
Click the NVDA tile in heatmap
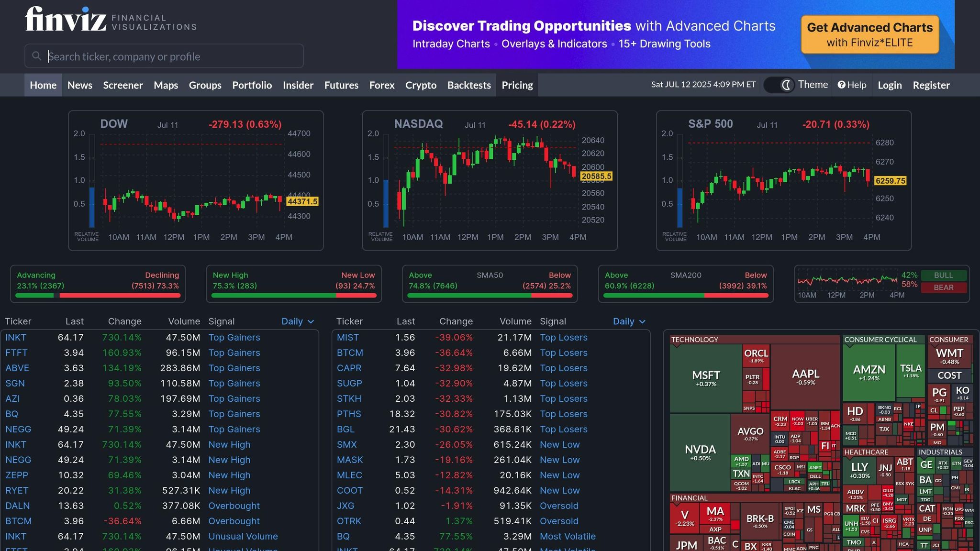pos(700,452)
